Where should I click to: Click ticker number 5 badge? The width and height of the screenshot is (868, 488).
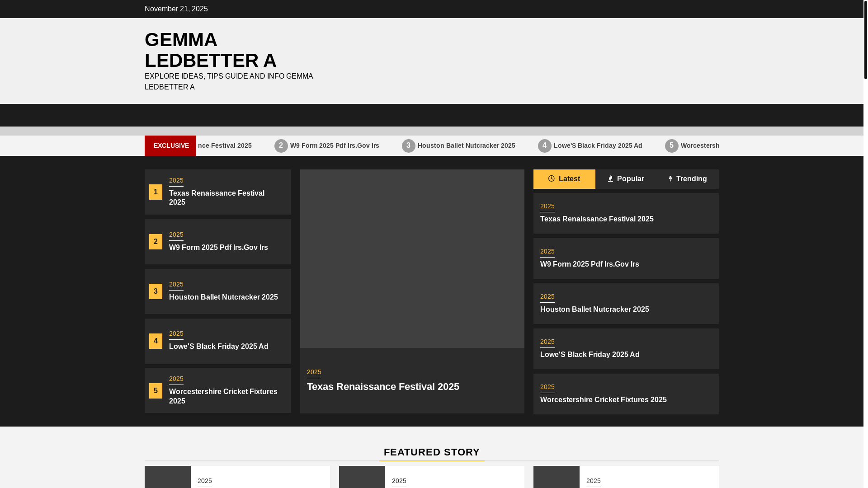click(672, 145)
